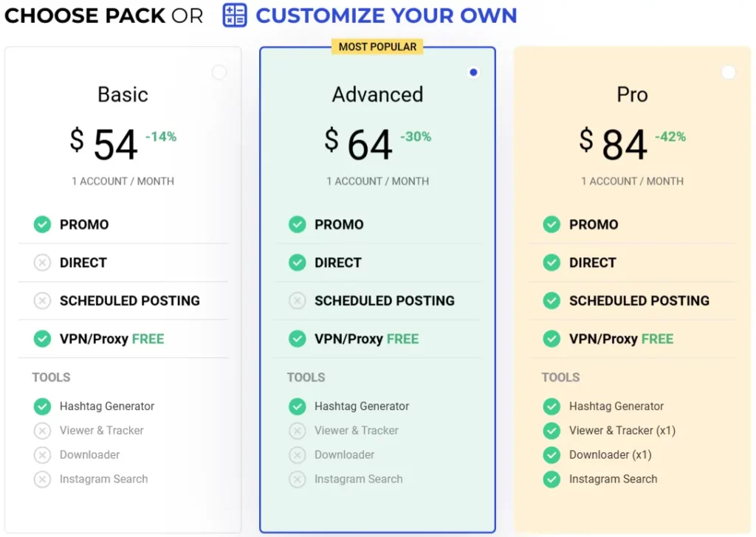Click the VPN/Proxy FREE checkmark in Basic plan
This screenshot has width=756, height=537.
pos(42,339)
